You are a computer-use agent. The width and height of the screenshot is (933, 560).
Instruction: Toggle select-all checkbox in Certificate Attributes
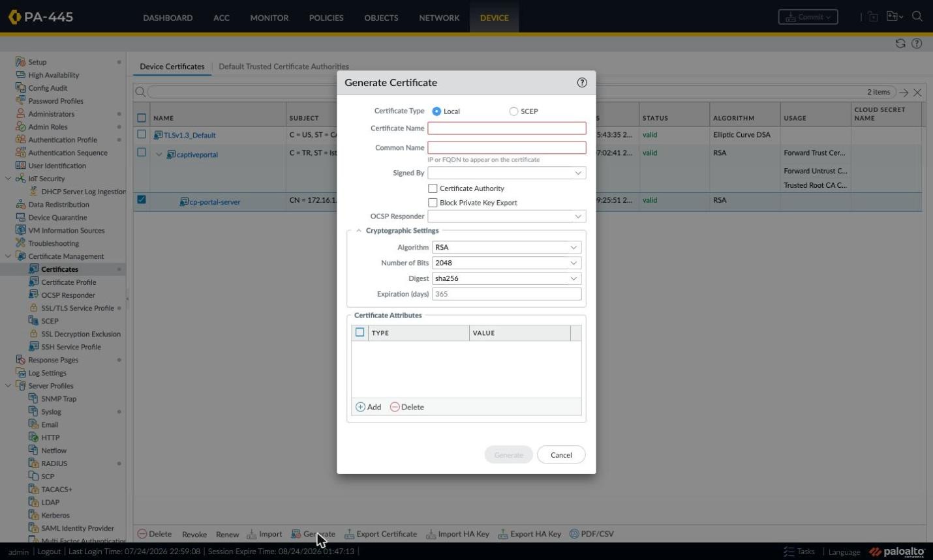click(x=359, y=332)
